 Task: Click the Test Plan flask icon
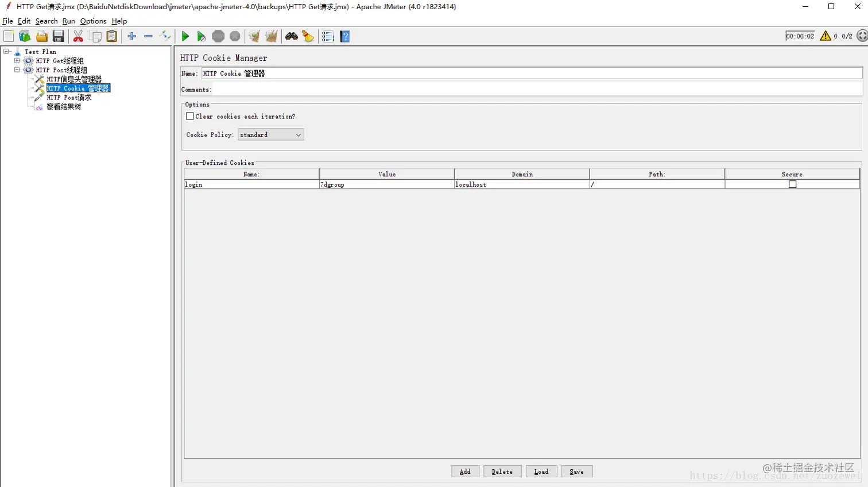(x=17, y=52)
